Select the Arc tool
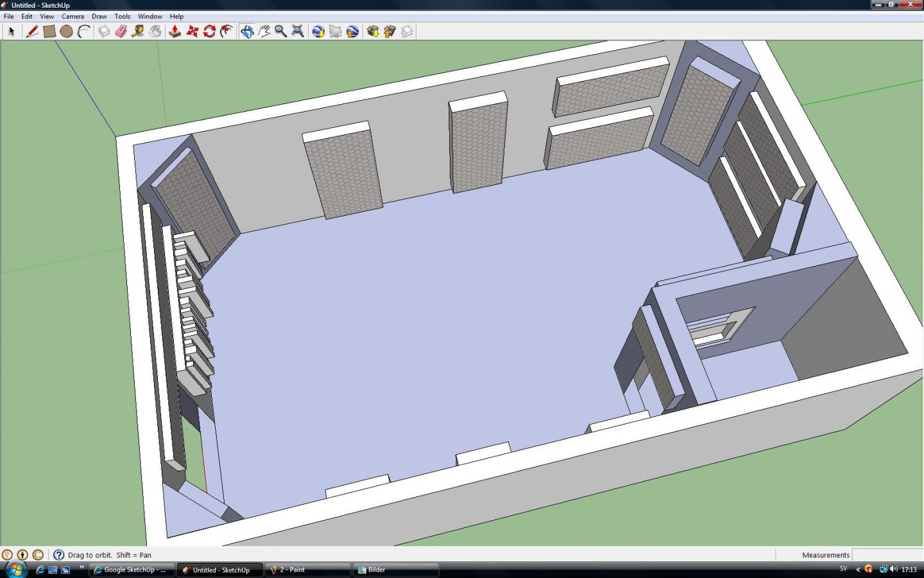 pos(83,31)
